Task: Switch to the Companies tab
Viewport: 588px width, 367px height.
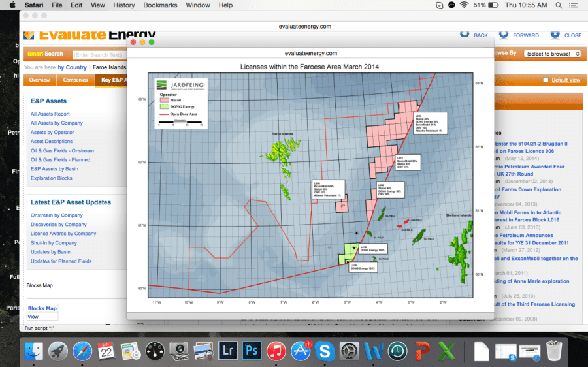Action: [x=75, y=80]
